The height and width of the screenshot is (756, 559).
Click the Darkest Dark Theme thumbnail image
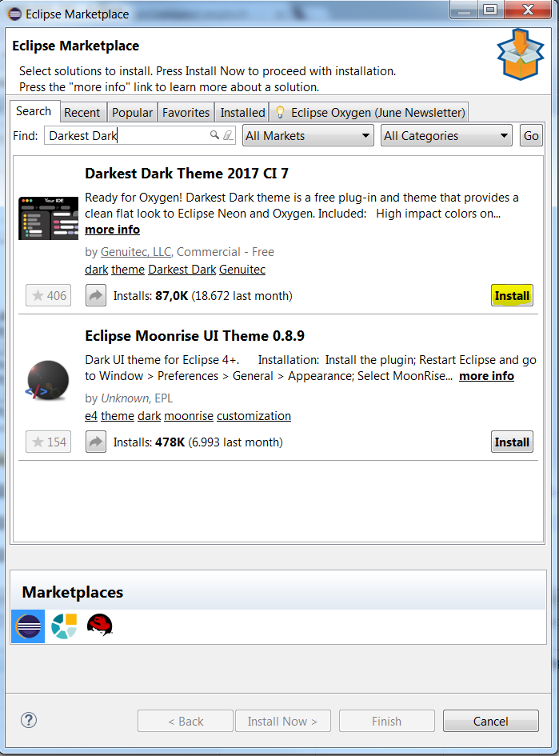[49, 217]
